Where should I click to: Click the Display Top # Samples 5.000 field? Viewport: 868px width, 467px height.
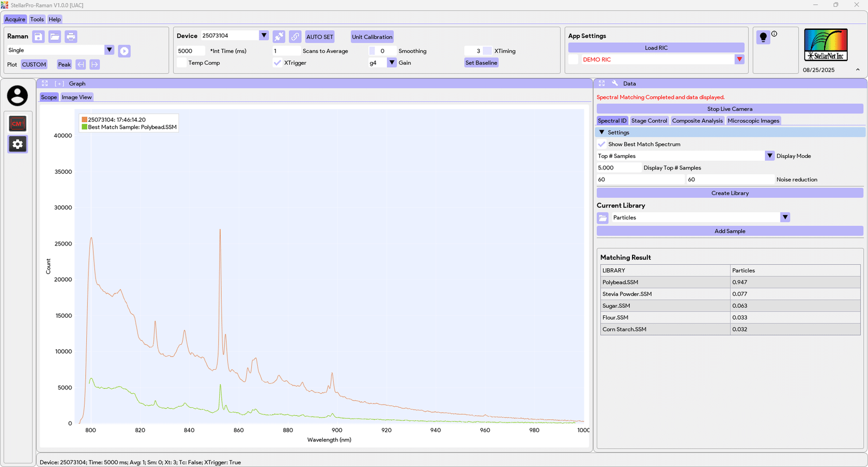[x=618, y=168]
